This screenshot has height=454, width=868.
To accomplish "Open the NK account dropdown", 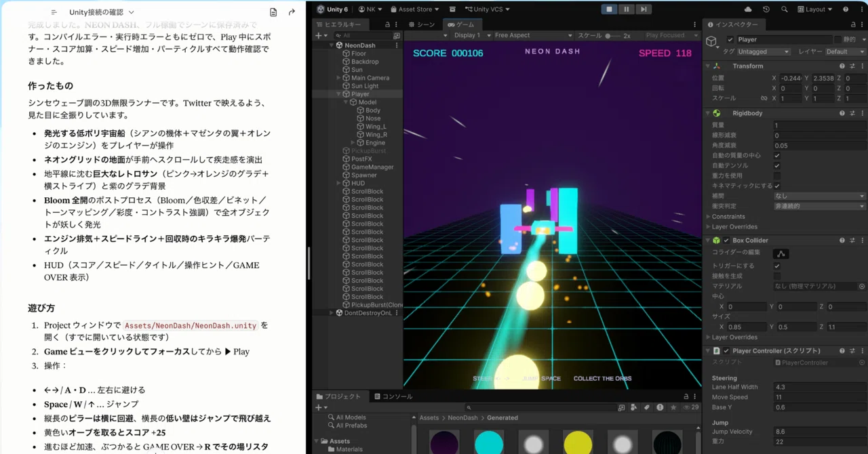I will click(370, 9).
